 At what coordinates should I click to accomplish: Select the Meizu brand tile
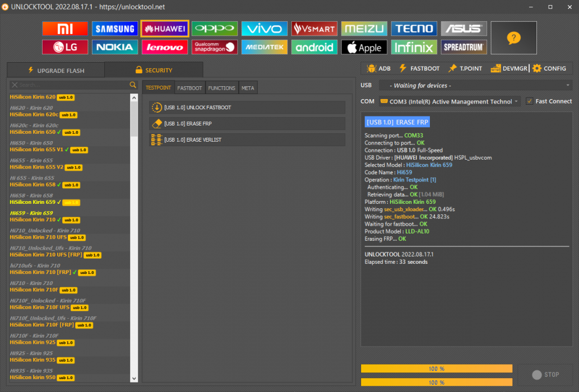364,29
